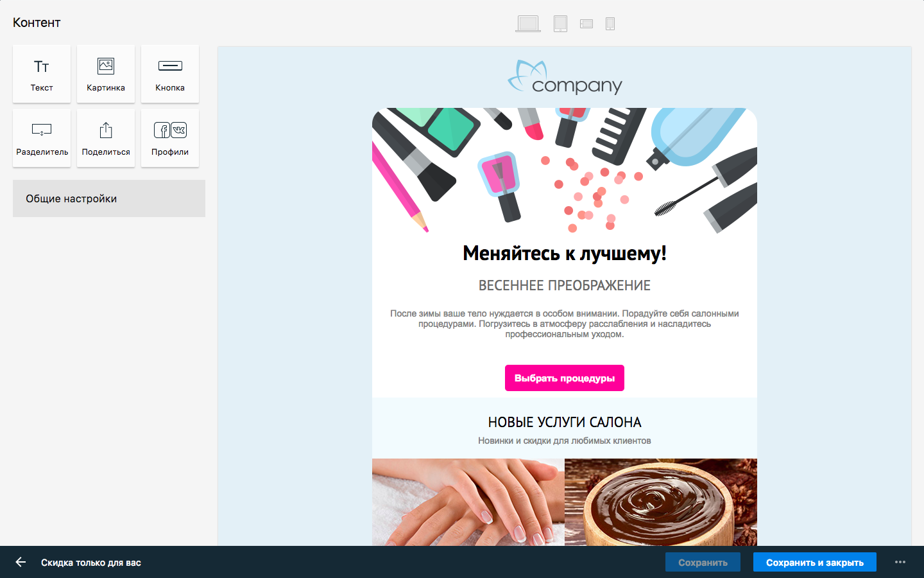Switch to mobile phone preview
The height and width of the screenshot is (578, 924).
610,24
